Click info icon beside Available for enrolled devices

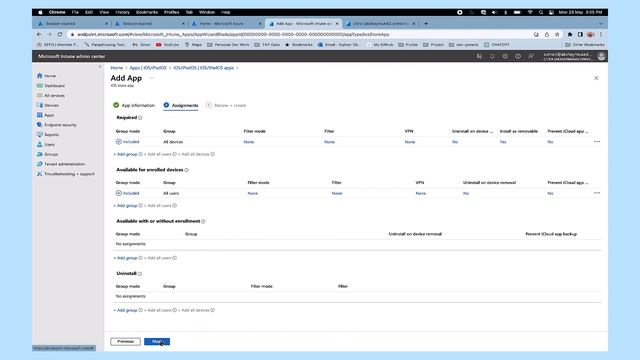187,170
